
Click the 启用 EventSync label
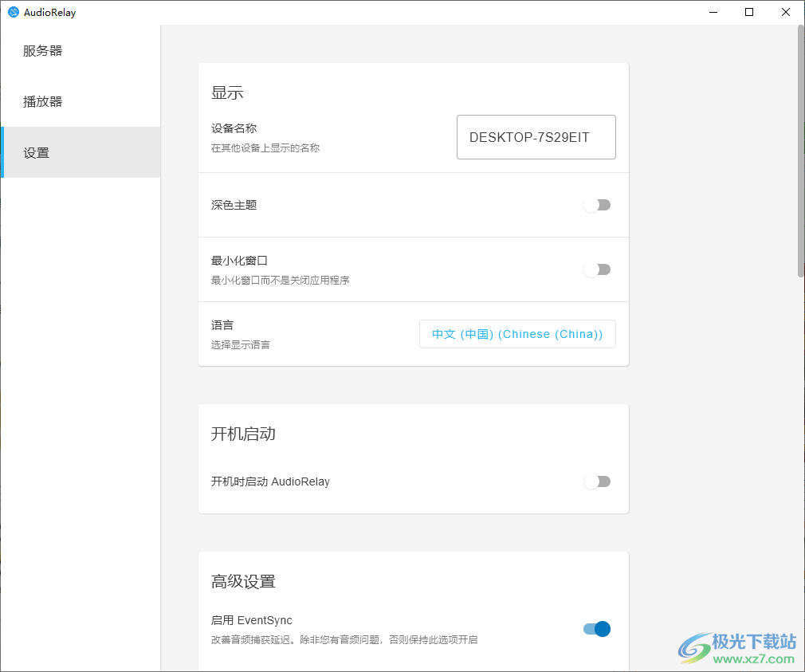(x=252, y=620)
